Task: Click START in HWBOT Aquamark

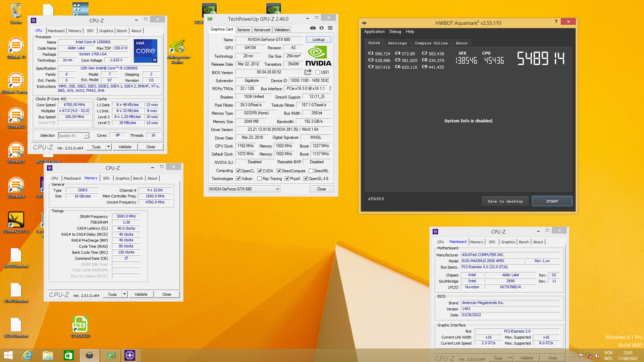Action: pos(552,201)
